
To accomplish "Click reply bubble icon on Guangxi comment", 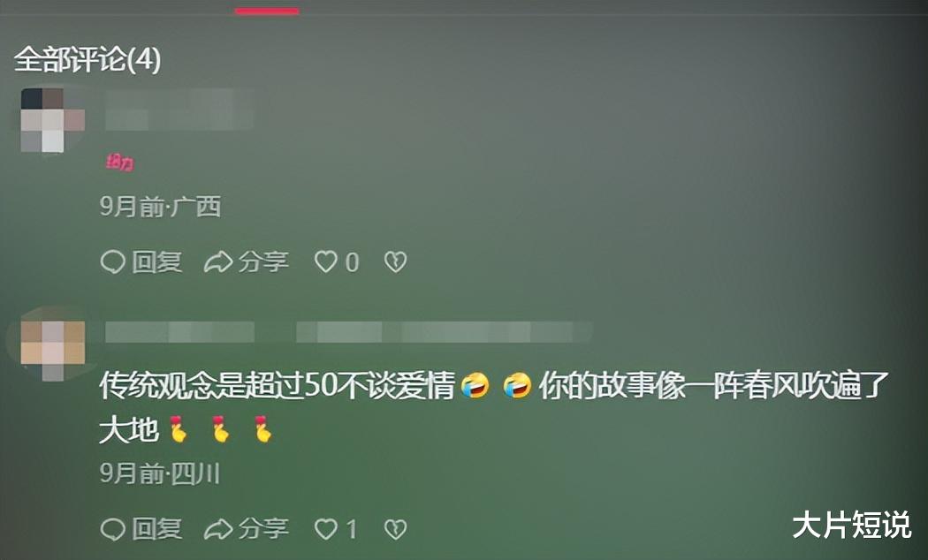I will (x=112, y=262).
